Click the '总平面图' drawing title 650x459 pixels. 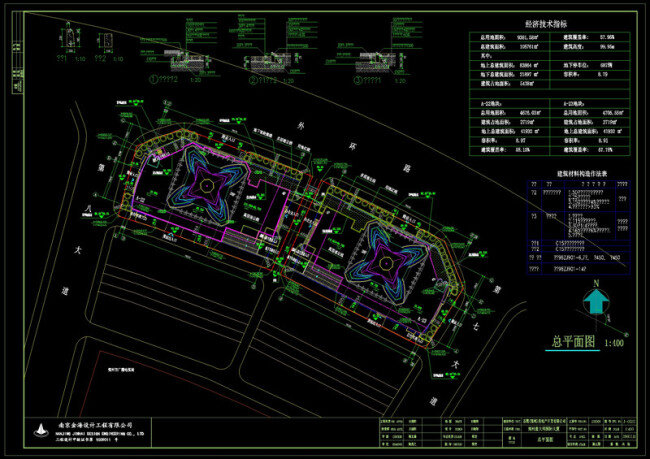(573, 341)
